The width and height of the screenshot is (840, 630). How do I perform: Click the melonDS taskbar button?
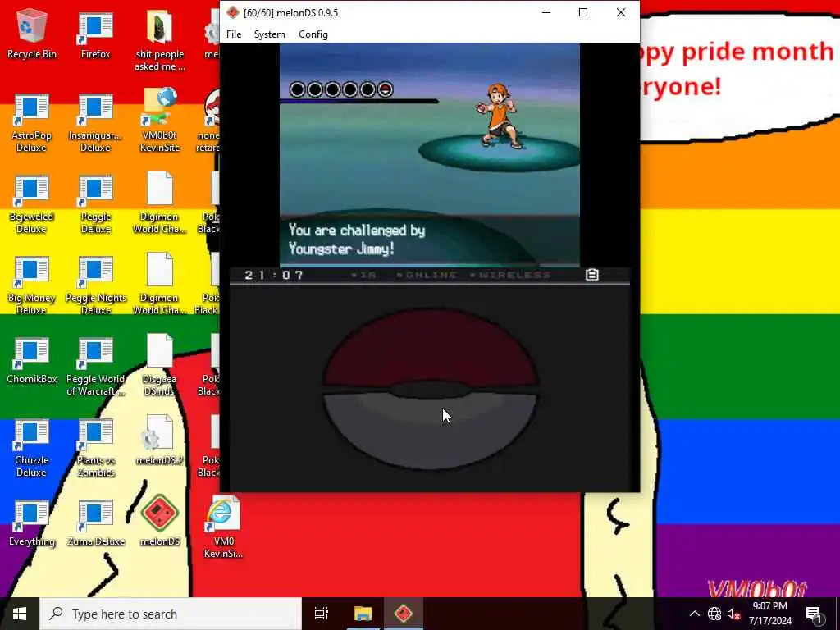tap(404, 614)
